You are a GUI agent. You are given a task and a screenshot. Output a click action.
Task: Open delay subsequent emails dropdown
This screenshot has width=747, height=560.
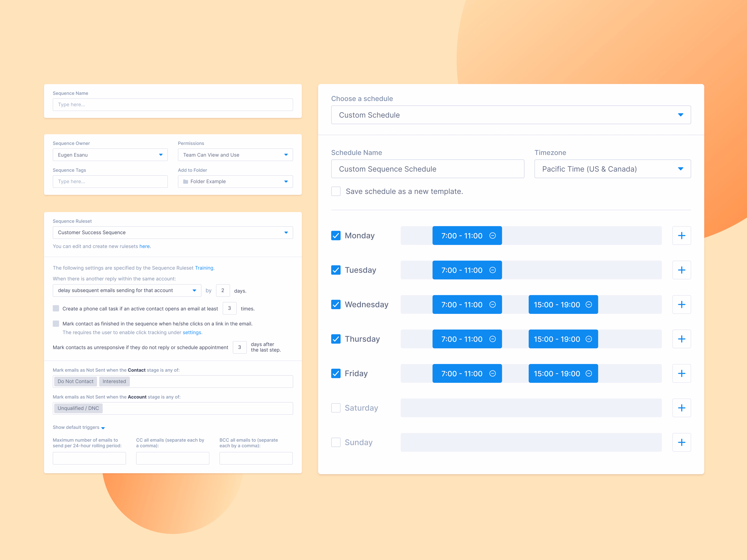[127, 290]
